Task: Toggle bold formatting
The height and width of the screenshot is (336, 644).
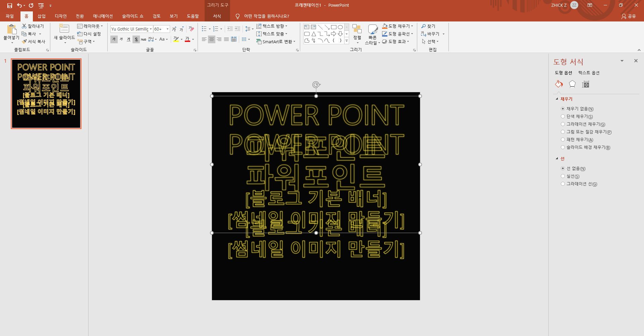Action: click(x=114, y=39)
